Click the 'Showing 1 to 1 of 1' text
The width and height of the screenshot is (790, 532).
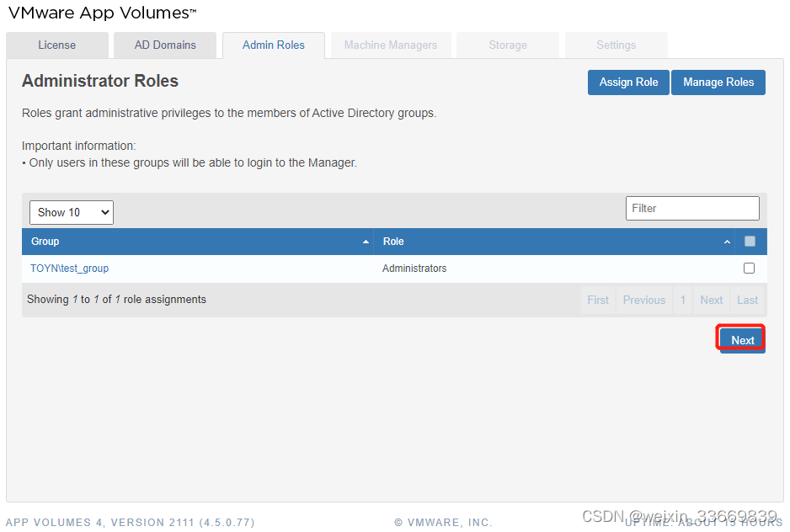(116, 300)
